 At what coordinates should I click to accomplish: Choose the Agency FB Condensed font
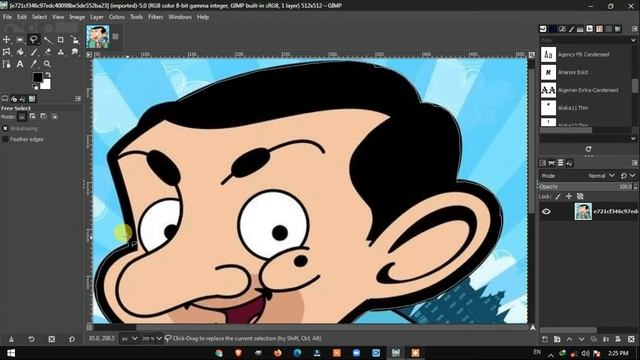coord(585,54)
